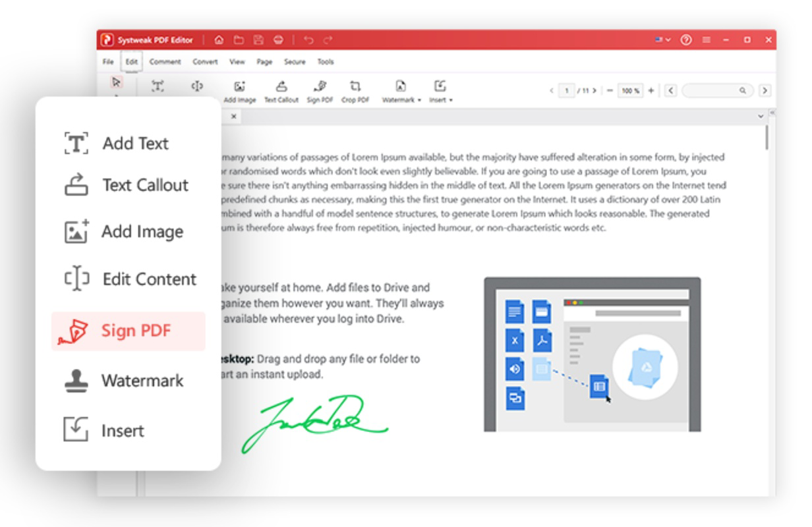Select the Crop PDF tool
The image size is (812, 527).
click(355, 92)
